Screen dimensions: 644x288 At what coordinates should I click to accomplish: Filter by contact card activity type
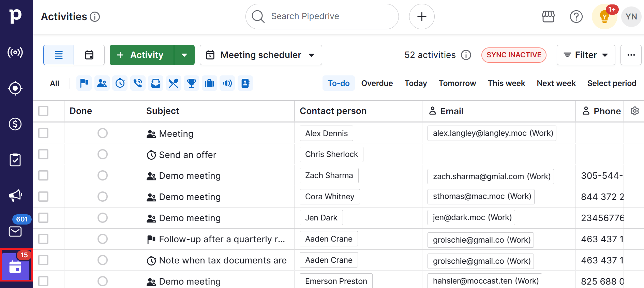point(245,83)
